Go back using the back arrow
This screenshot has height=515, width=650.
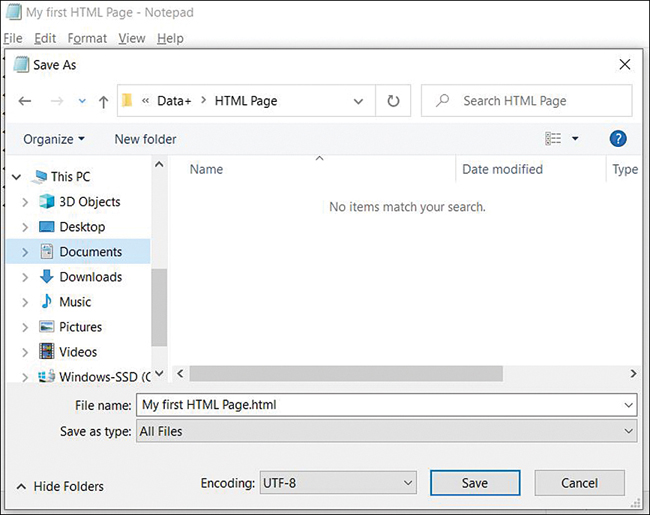click(x=25, y=101)
